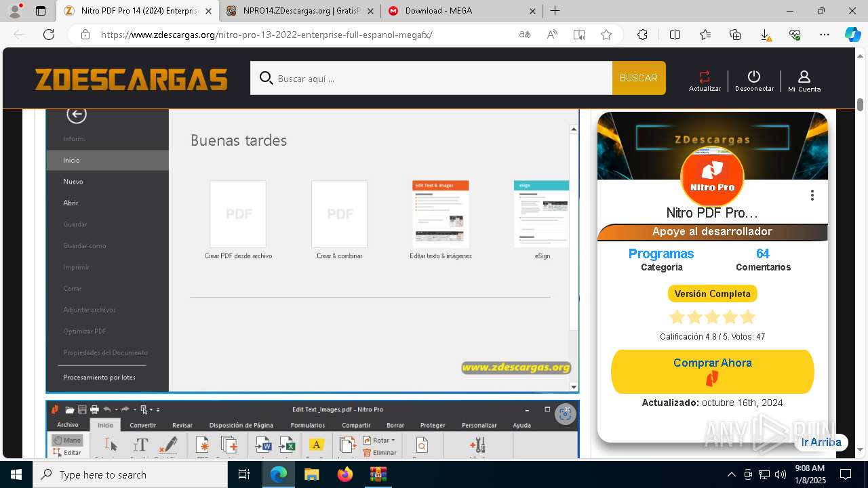Viewport: 868px width, 488px height.
Task: Click the Comprar Ahora button
Action: pos(712,371)
